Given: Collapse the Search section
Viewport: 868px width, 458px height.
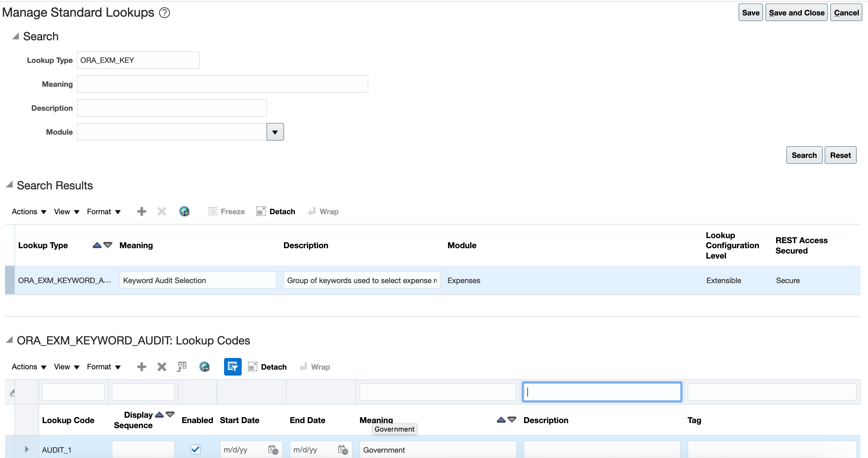Looking at the screenshot, I should pos(15,36).
